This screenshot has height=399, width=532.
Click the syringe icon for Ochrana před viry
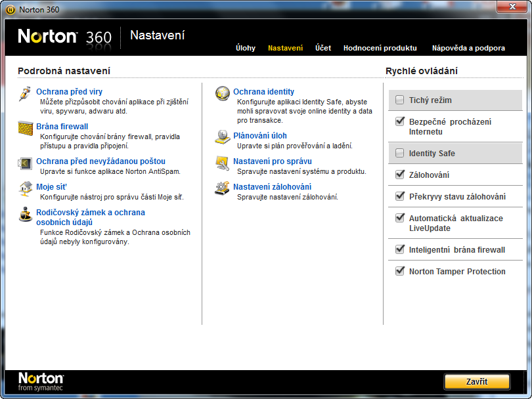tap(25, 93)
